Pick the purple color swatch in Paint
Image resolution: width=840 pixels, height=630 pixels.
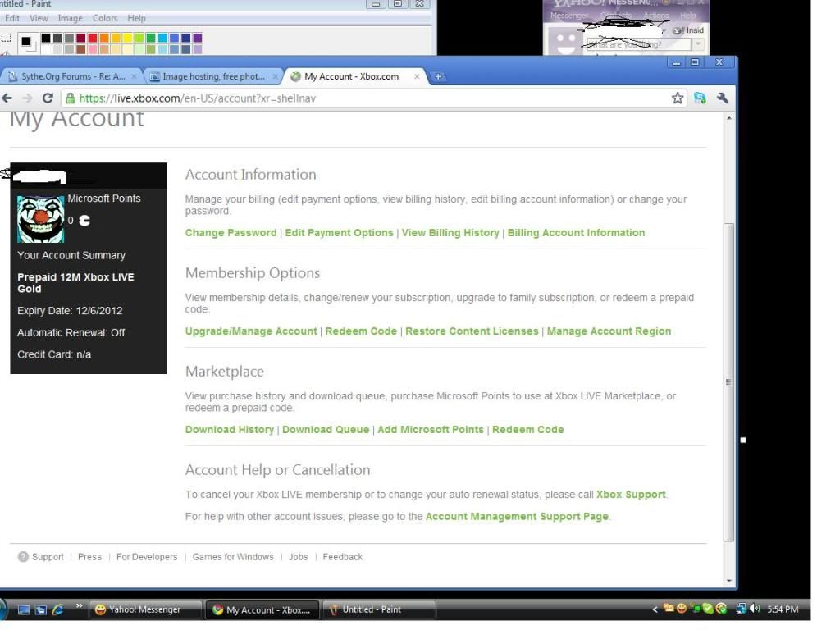coord(198,38)
